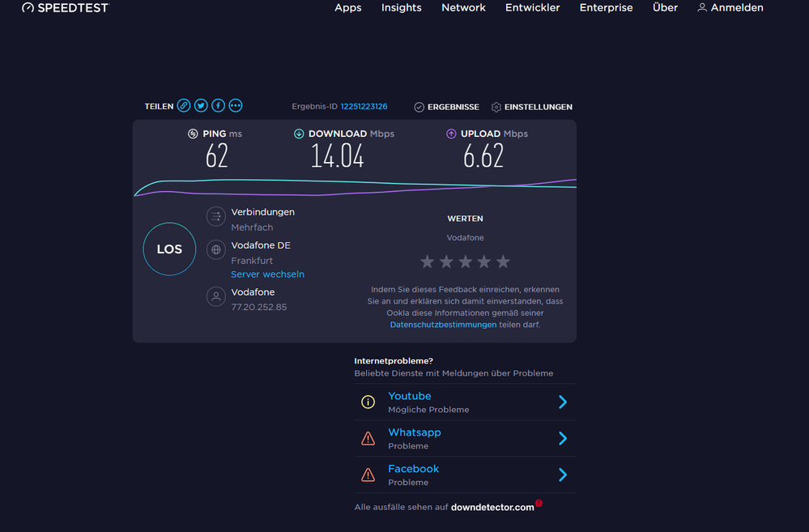
Task: Click the Speedtest logo
Action: click(66, 8)
